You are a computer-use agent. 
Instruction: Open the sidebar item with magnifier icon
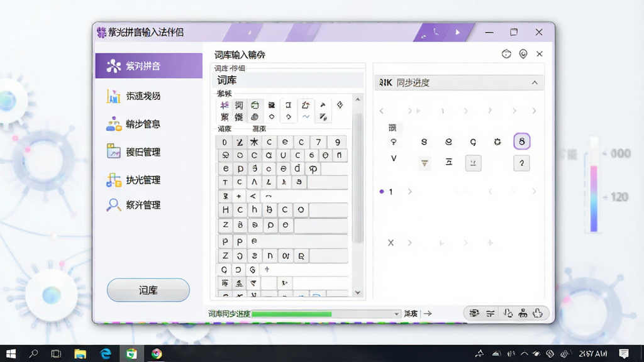click(x=133, y=205)
